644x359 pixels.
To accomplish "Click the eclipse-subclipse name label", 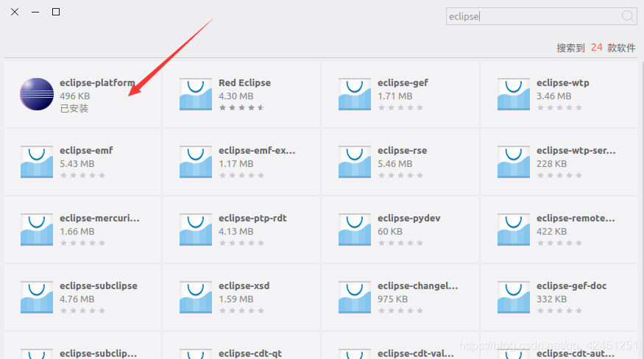I will (99, 286).
